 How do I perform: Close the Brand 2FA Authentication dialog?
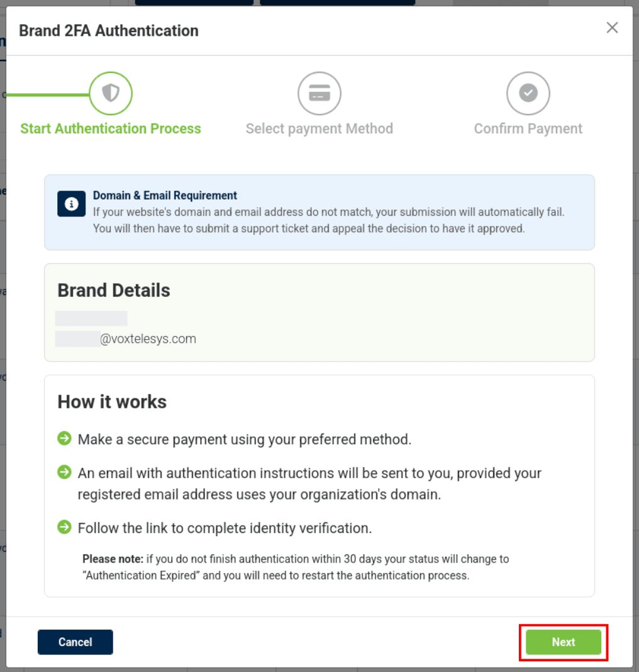[x=612, y=28]
